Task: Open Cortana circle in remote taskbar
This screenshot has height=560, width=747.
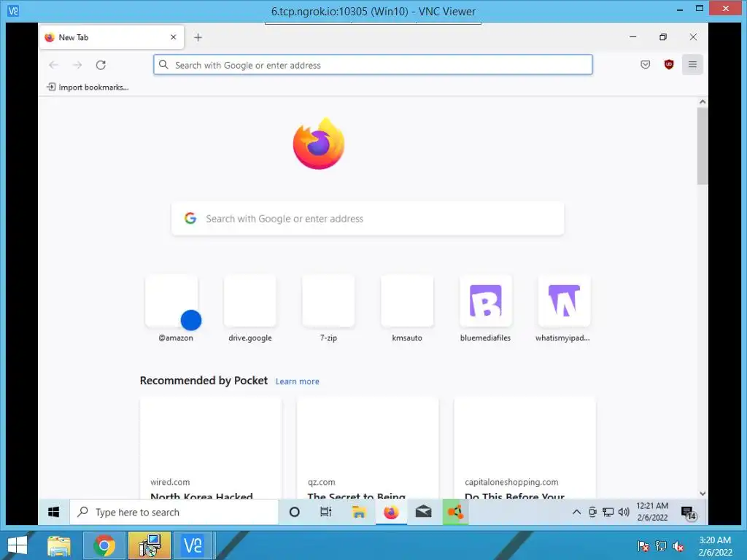Action: (x=295, y=512)
